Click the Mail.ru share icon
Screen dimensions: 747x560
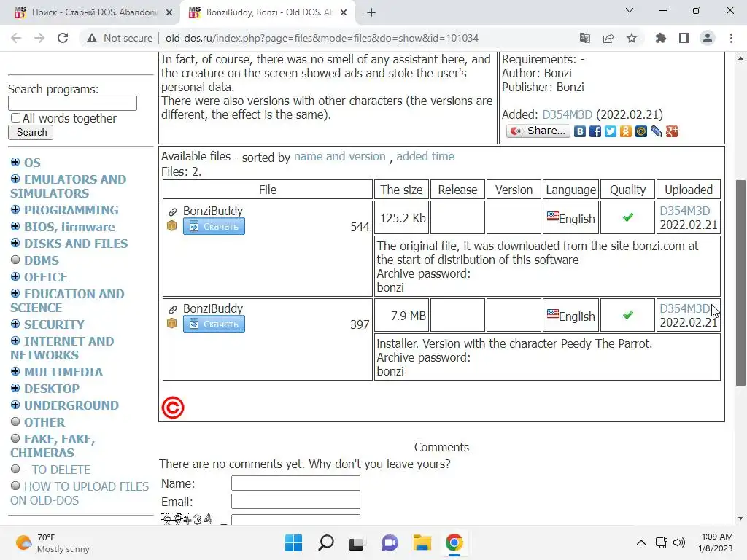[x=640, y=131]
